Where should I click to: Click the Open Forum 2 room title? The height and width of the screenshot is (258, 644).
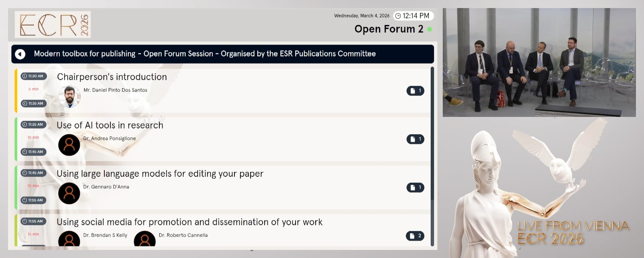coord(389,29)
